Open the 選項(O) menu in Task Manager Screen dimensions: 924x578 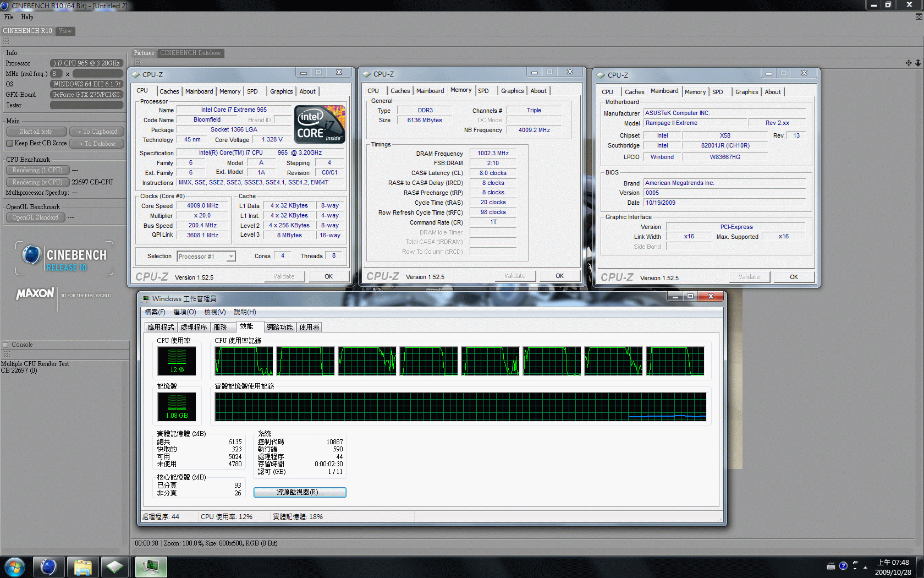pyautogui.click(x=185, y=312)
